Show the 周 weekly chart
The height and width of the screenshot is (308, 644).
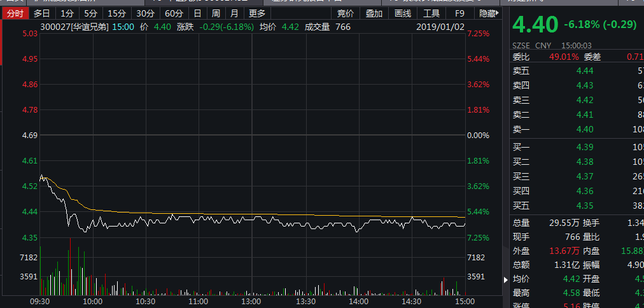(x=216, y=13)
